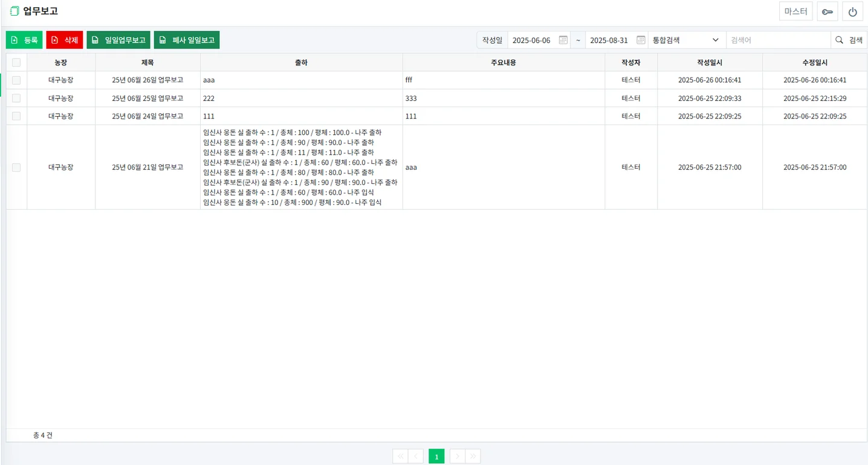Check the row for 25년 06월 21일 업무보고

click(x=16, y=167)
